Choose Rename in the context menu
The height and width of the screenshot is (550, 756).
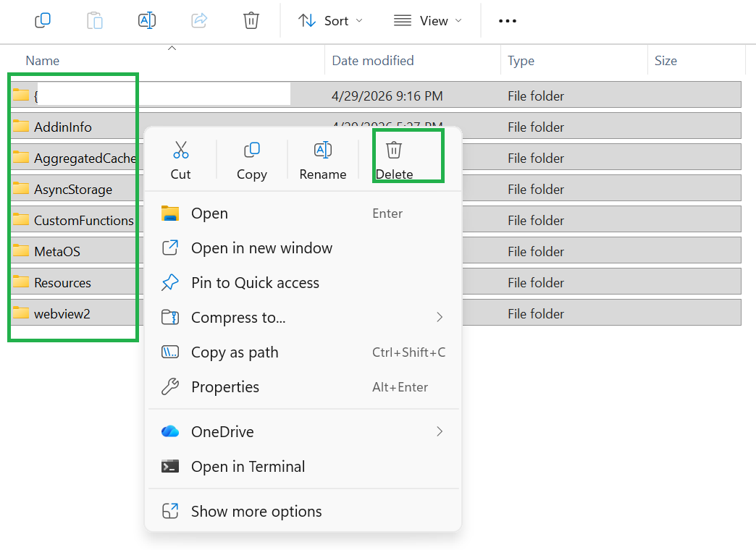[x=322, y=161]
